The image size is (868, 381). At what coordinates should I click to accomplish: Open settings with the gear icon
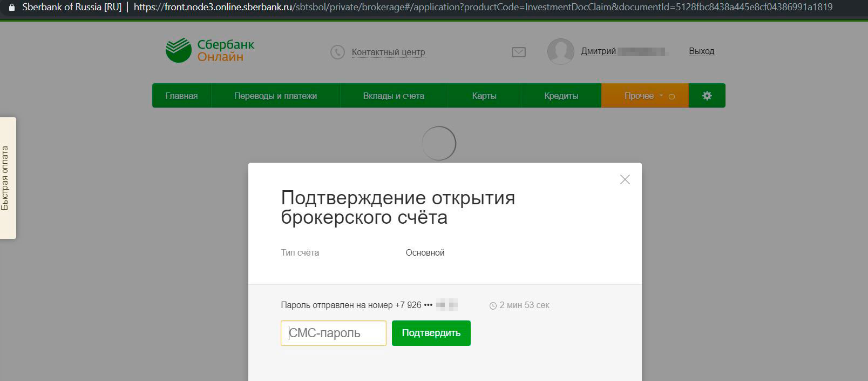tap(707, 96)
